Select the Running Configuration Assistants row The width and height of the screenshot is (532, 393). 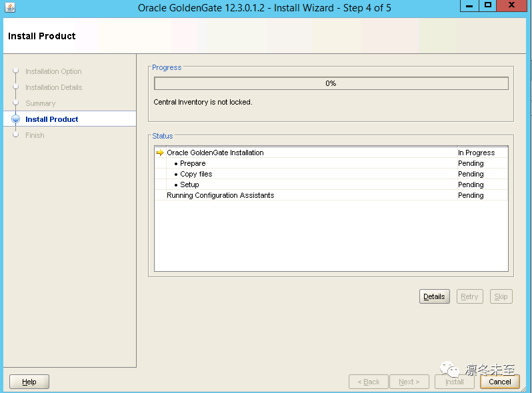coord(331,195)
